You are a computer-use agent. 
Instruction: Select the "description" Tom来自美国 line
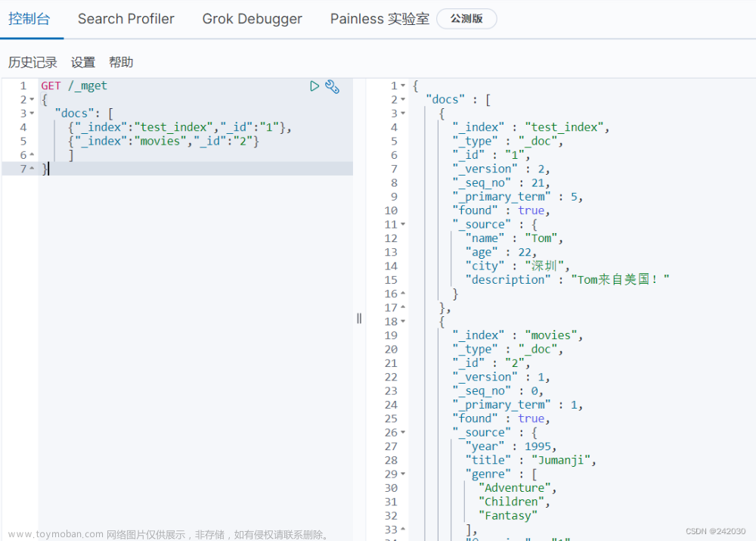click(568, 280)
